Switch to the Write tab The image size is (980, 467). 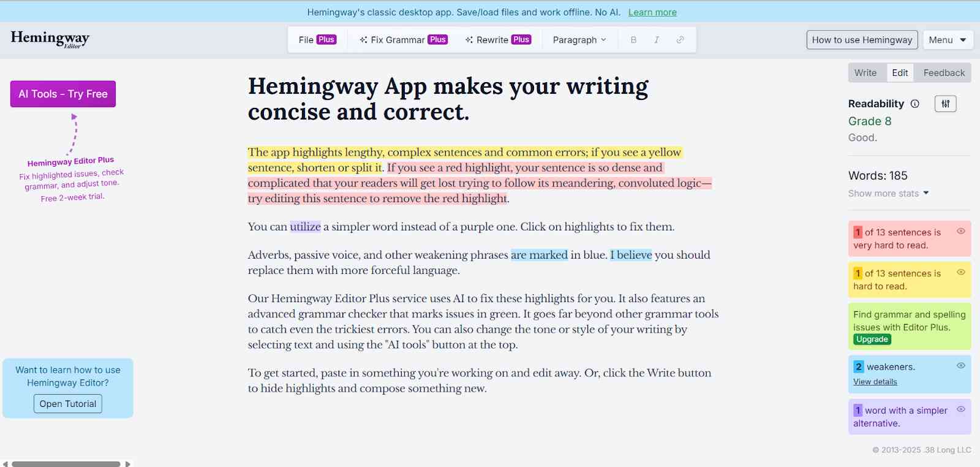865,73
